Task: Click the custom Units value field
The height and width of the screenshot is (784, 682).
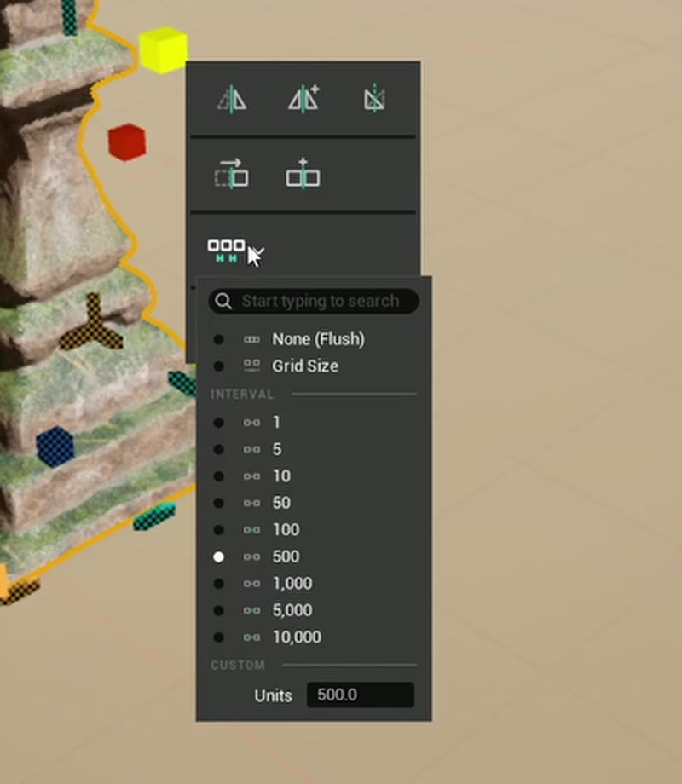Action: click(361, 695)
